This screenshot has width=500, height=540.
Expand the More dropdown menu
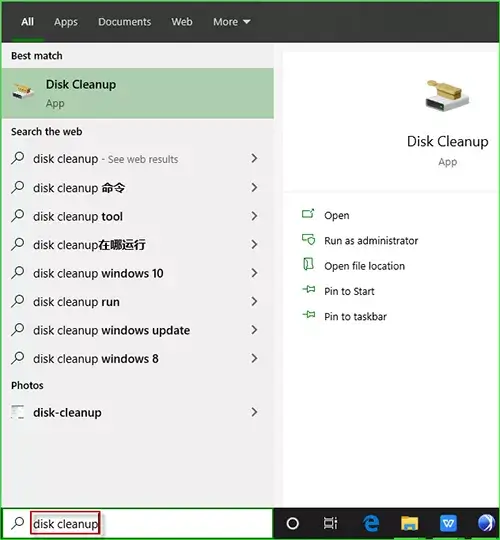[231, 22]
